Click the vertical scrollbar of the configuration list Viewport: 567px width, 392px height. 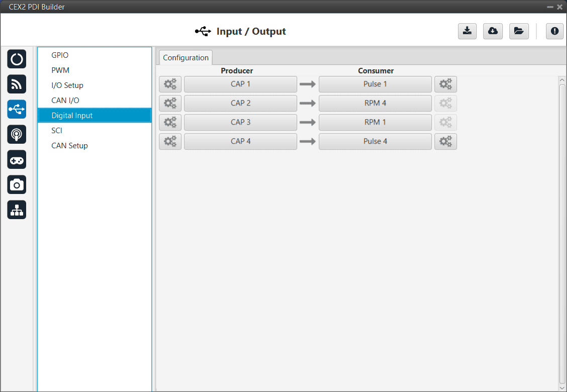(x=562, y=234)
